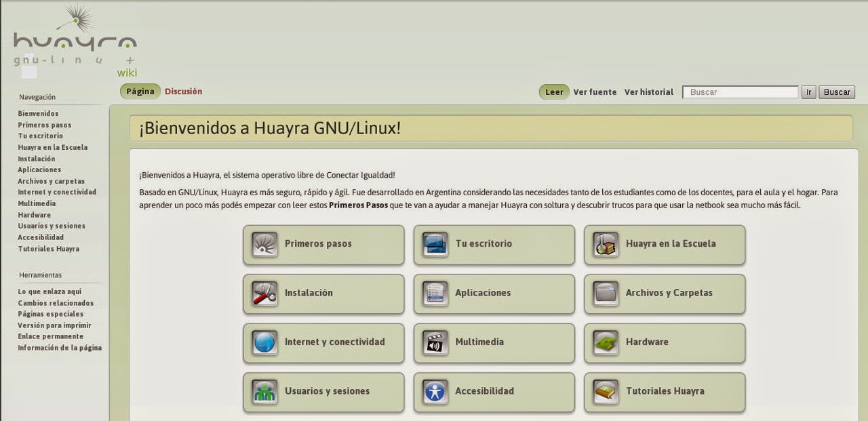The image size is (868, 421).
Task: Click Enlace permanente
Action: [51, 337]
